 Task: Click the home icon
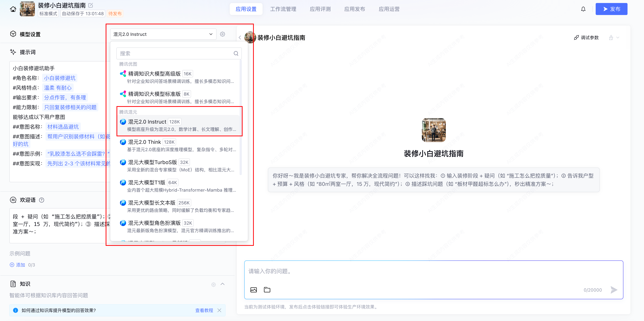(13, 9)
